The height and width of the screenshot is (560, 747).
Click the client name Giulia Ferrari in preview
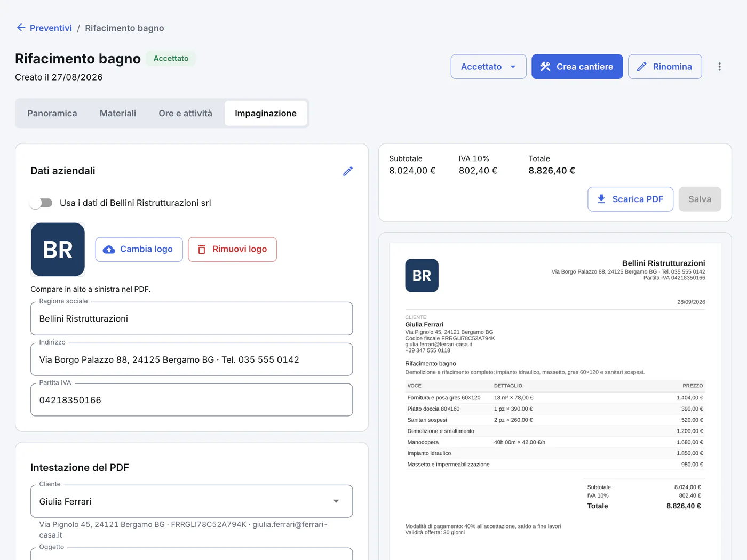pos(424,324)
